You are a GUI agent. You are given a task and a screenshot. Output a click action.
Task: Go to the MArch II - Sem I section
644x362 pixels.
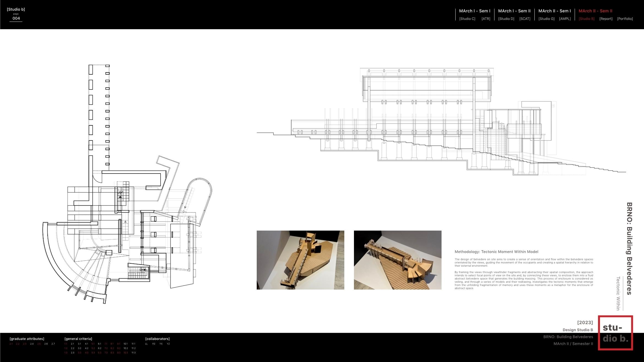[x=554, y=11]
